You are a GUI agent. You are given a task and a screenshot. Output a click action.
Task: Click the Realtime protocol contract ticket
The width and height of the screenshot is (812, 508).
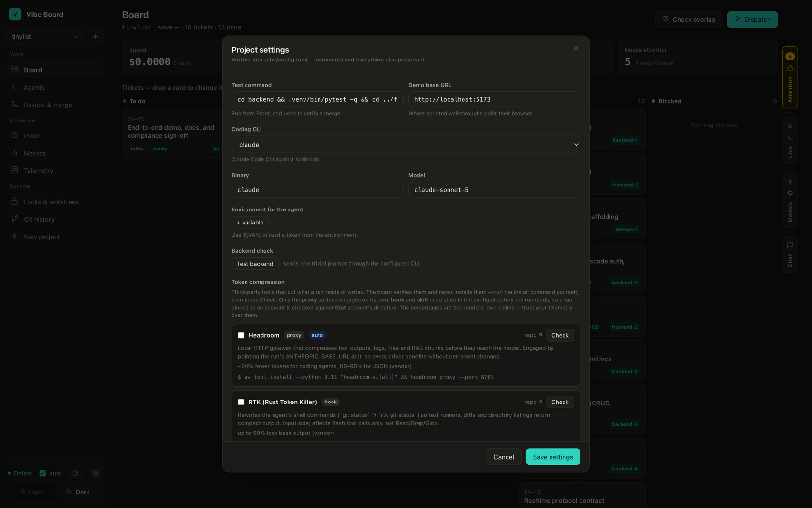pyautogui.click(x=582, y=496)
